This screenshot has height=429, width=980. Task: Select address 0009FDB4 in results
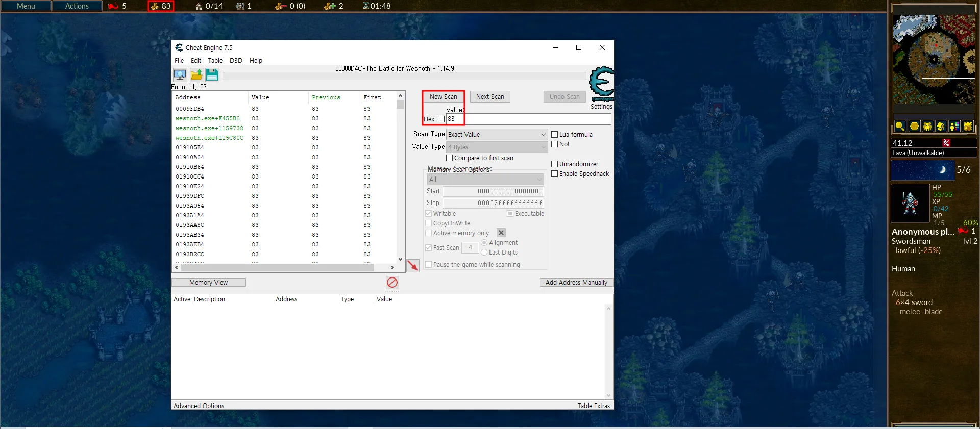[x=190, y=109]
